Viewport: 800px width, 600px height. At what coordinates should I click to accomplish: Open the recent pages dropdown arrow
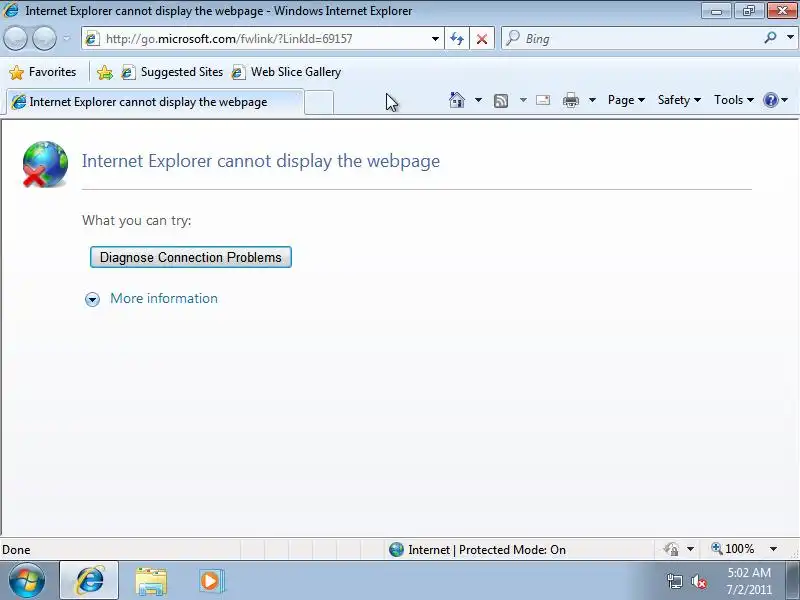pyautogui.click(x=66, y=38)
